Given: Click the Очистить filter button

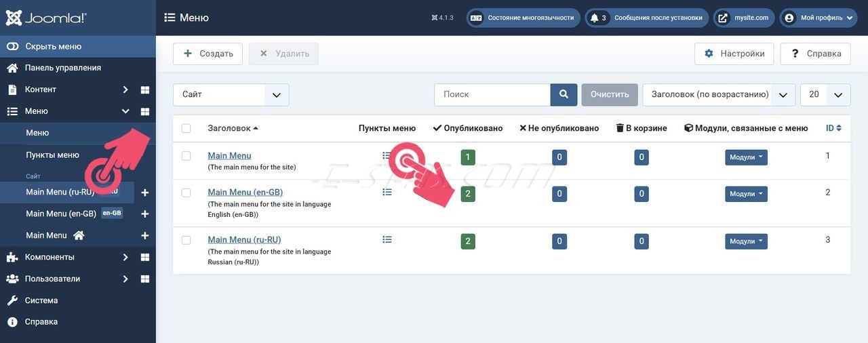Looking at the screenshot, I should coord(610,95).
